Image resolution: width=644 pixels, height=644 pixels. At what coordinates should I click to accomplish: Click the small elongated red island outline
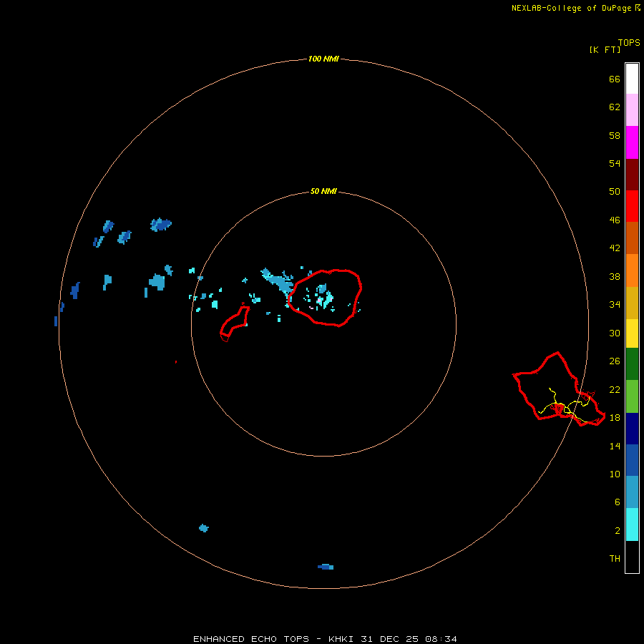click(235, 323)
